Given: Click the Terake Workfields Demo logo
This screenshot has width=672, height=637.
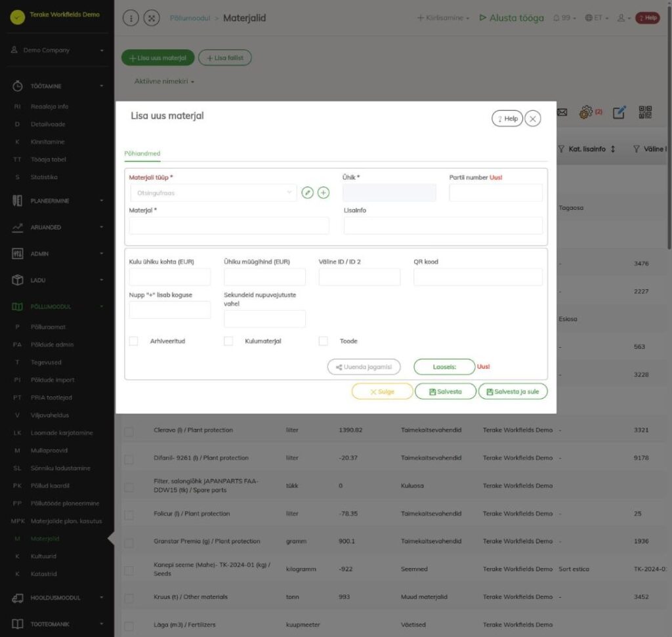Looking at the screenshot, I should click(18, 17).
